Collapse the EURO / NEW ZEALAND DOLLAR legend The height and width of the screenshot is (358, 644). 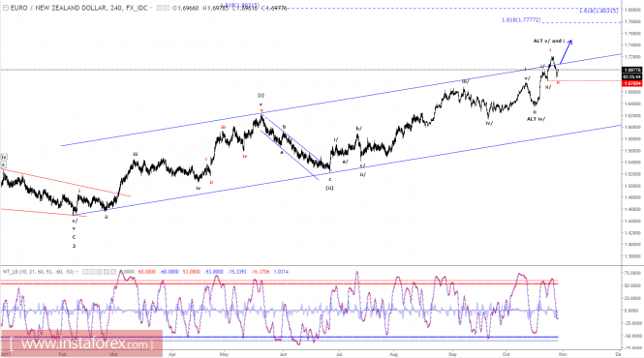point(6,8)
